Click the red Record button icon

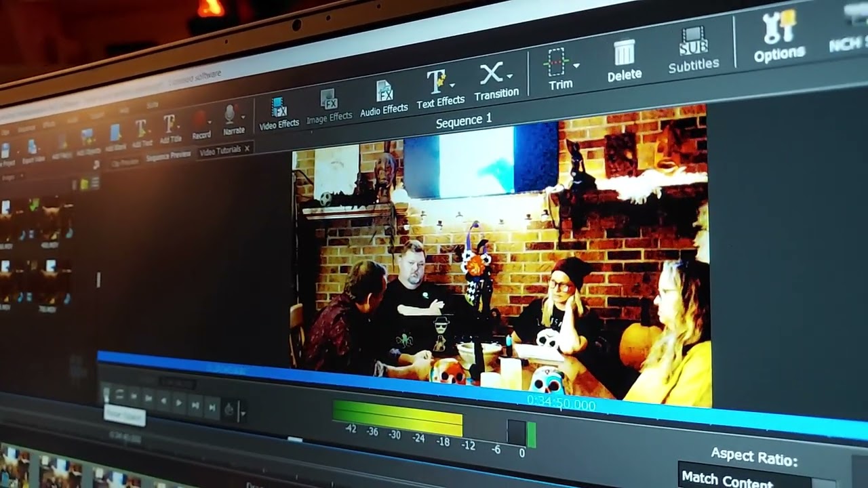click(200, 119)
